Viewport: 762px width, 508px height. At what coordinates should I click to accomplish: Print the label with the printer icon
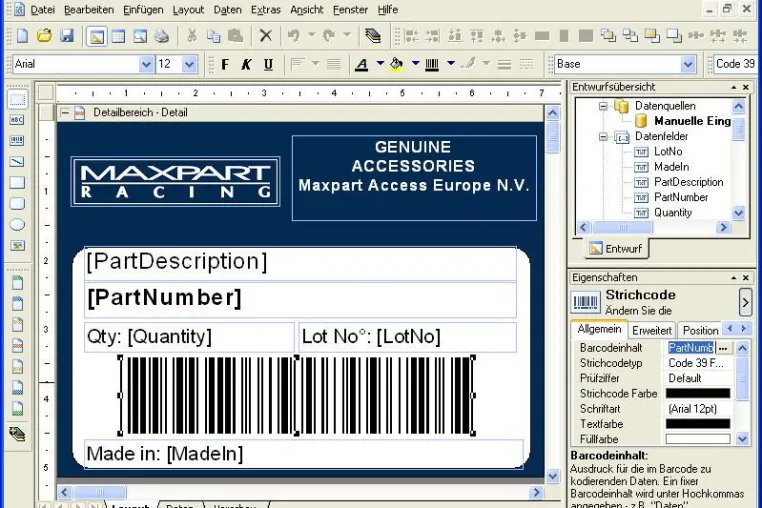162,36
